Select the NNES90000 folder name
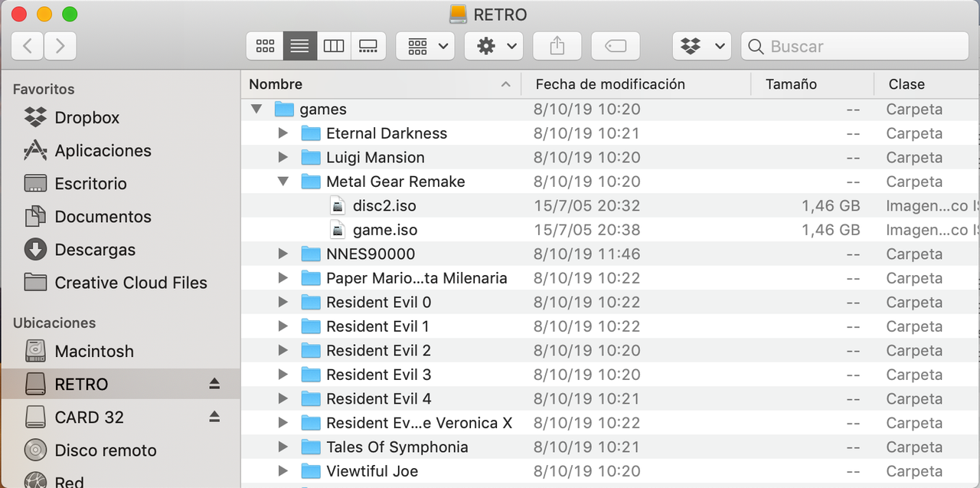The height and width of the screenshot is (488, 980). 371,254
